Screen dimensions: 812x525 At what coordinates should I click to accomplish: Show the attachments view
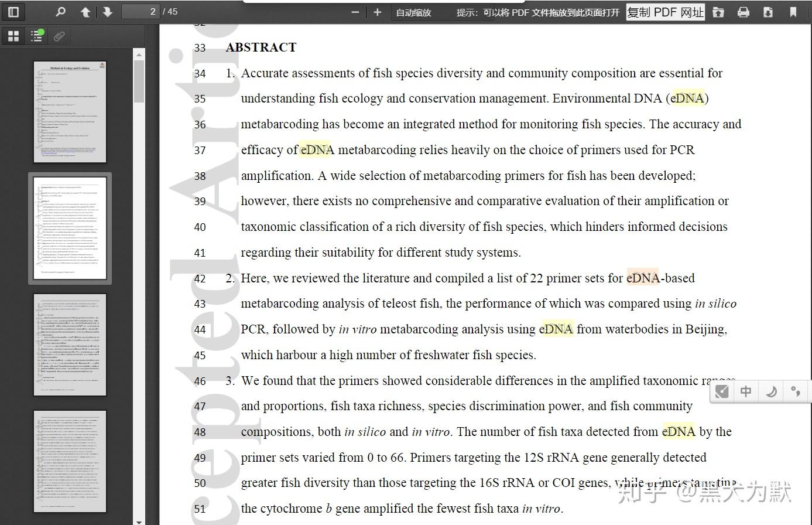point(59,36)
